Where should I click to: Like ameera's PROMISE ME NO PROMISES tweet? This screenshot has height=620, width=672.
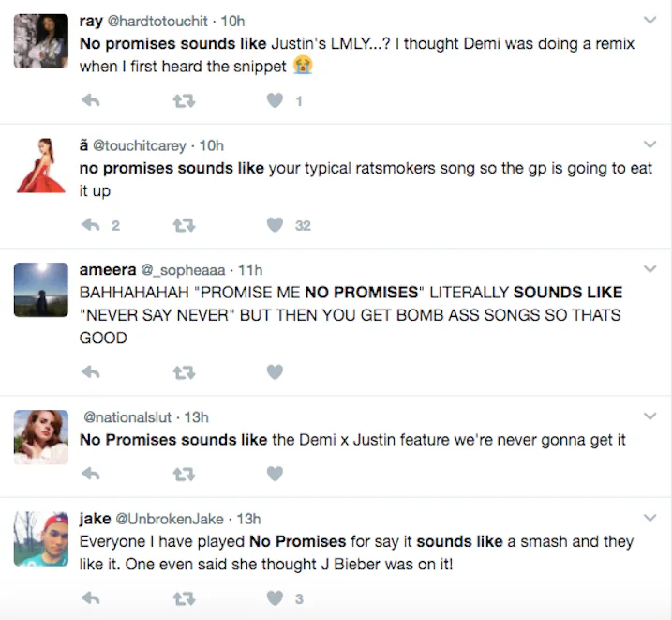coord(275,372)
